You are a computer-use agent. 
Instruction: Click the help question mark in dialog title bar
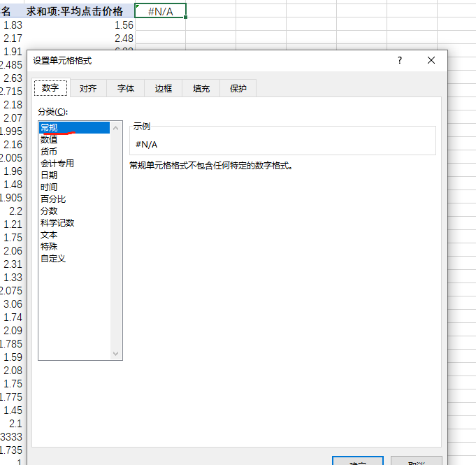[400, 61]
